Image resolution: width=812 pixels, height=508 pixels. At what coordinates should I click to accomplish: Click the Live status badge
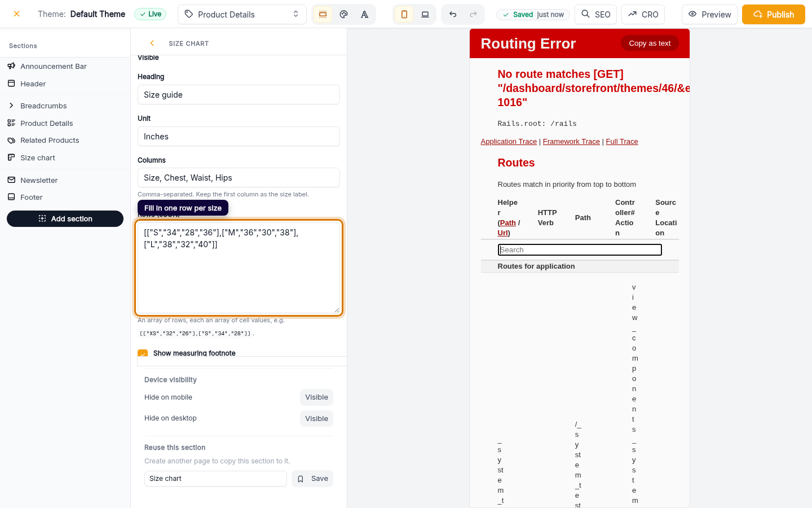(150, 14)
